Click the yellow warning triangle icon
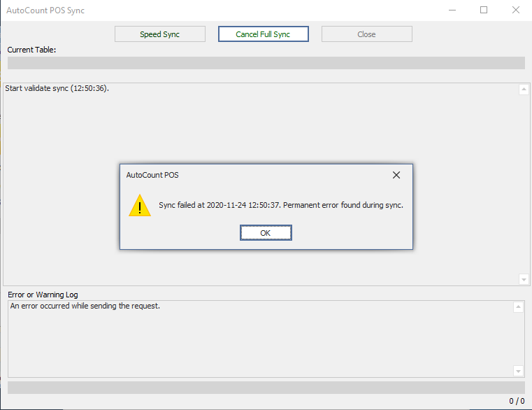 tap(141, 206)
